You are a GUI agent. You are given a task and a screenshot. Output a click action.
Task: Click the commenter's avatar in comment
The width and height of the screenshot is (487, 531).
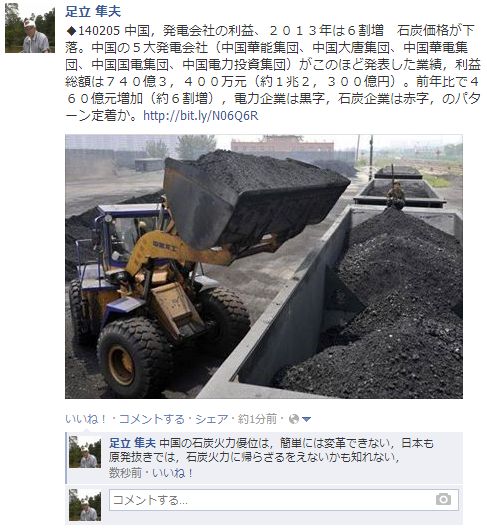click(85, 452)
